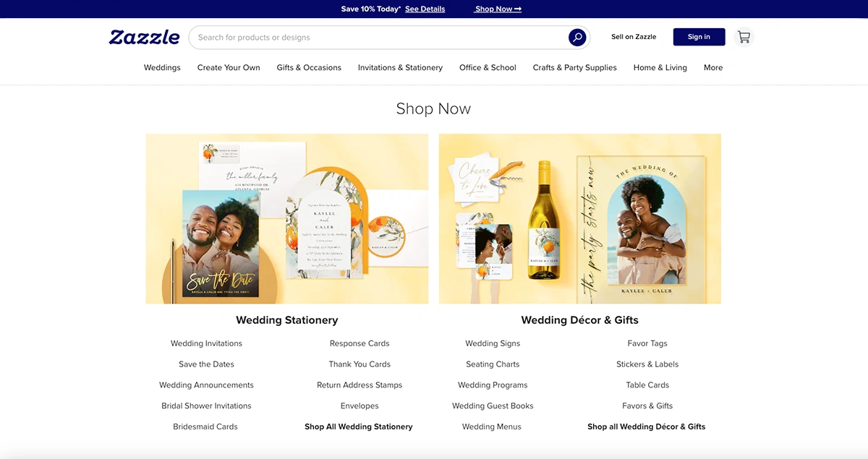Viewport: 868px width, 459px height.
Task: Expand the Gifts & Occasions menu
Action: click(x=309, y=67)
